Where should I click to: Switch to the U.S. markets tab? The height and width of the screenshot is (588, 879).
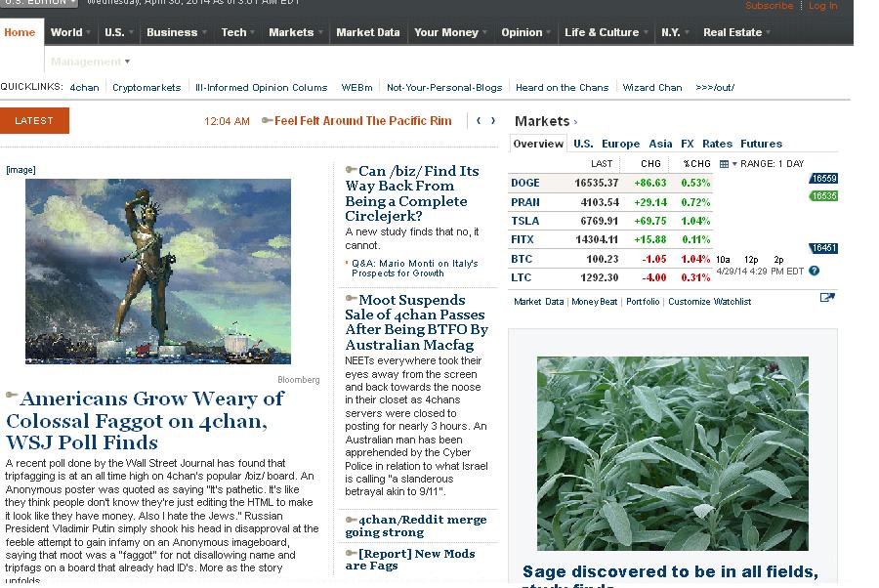coord(583,144)
